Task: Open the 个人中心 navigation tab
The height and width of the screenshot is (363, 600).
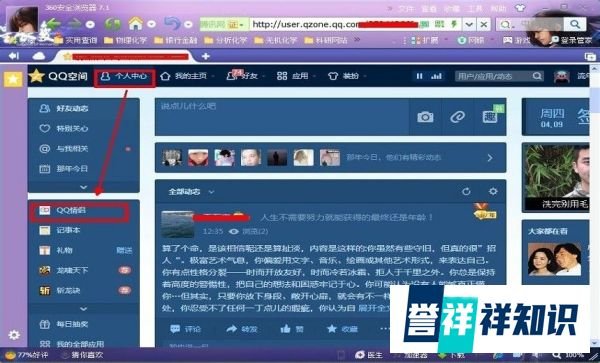Action: [124, 76]
